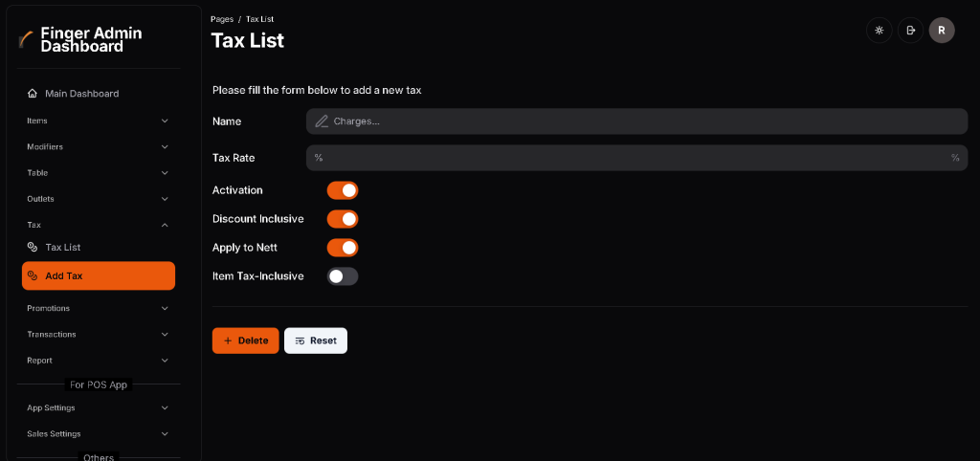Image resolution: width=980 pixels, height=461 pixels.
Task: Collapse the Tax sidebar section
Action: pyautogui.click(x=165, y=225)
